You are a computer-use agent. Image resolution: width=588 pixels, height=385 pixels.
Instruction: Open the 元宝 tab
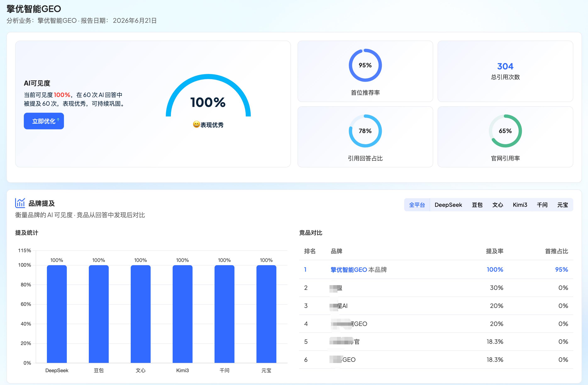tap(562, 205)
